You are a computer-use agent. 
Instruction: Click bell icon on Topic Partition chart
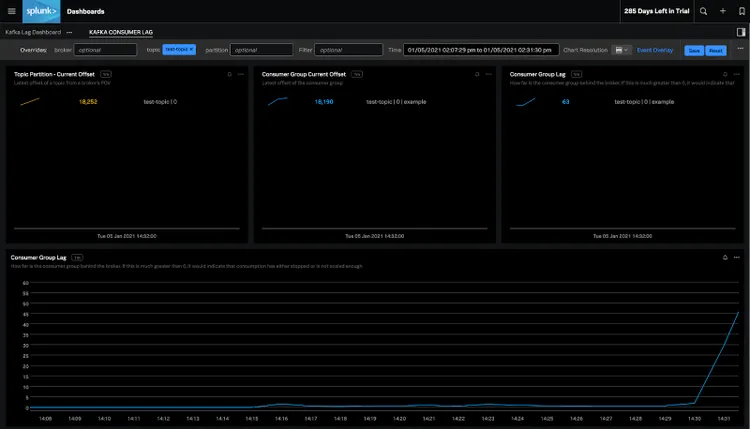(229, 74)
